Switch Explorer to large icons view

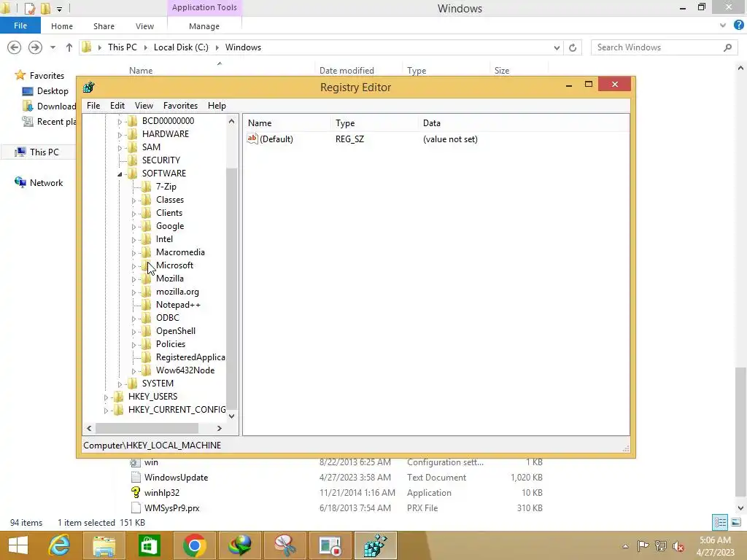[x=736, y=522]
